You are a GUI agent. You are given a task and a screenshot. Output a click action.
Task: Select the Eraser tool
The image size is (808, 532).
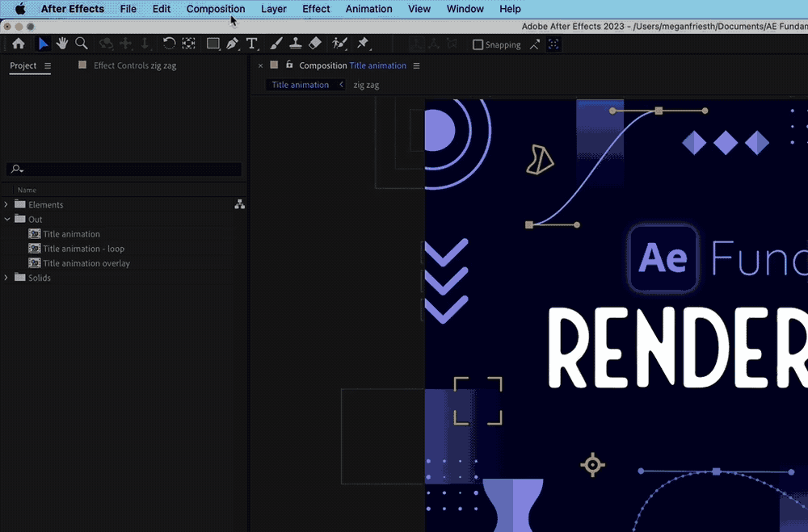pyautogui.click(x=315, y=44)
